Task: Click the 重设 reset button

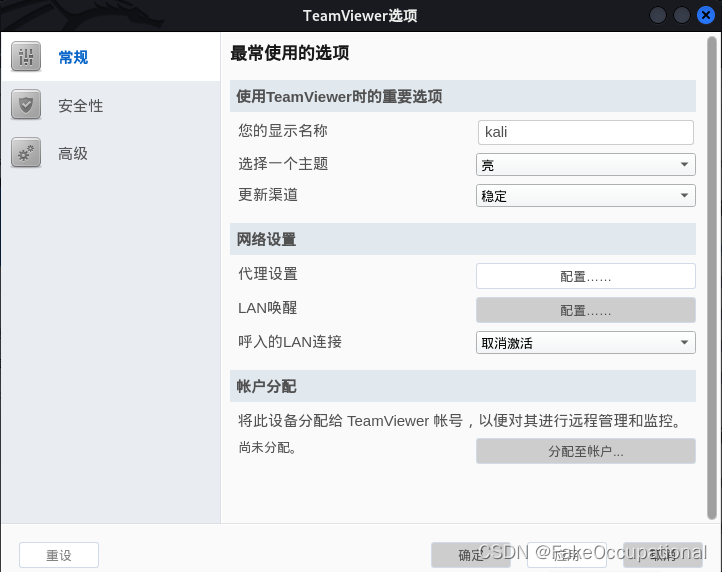Action: point(59,555)
